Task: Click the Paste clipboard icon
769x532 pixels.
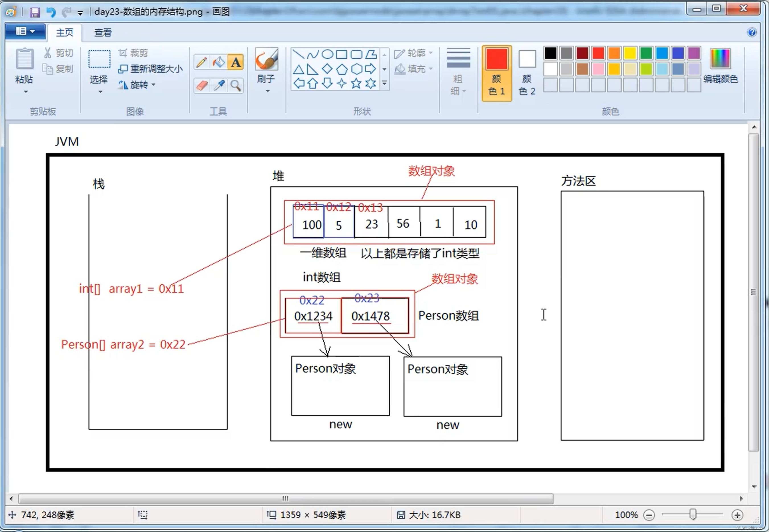Action: 25,59
